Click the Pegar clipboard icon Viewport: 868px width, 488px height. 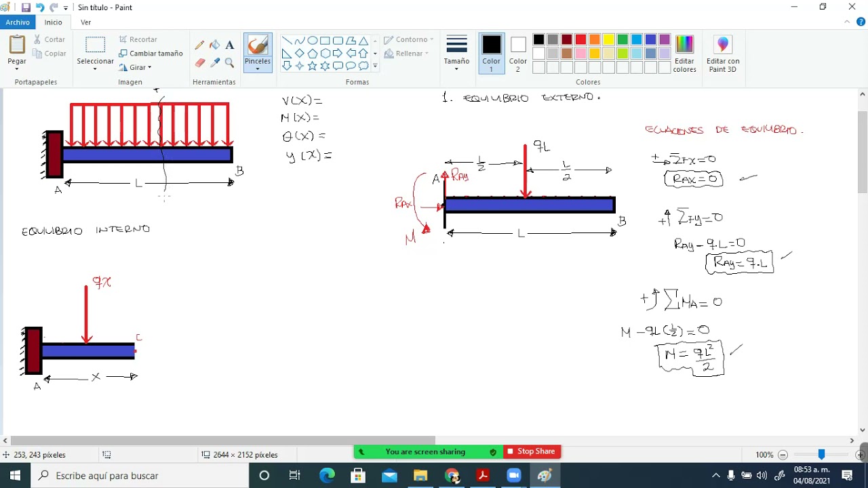point(17,45)
